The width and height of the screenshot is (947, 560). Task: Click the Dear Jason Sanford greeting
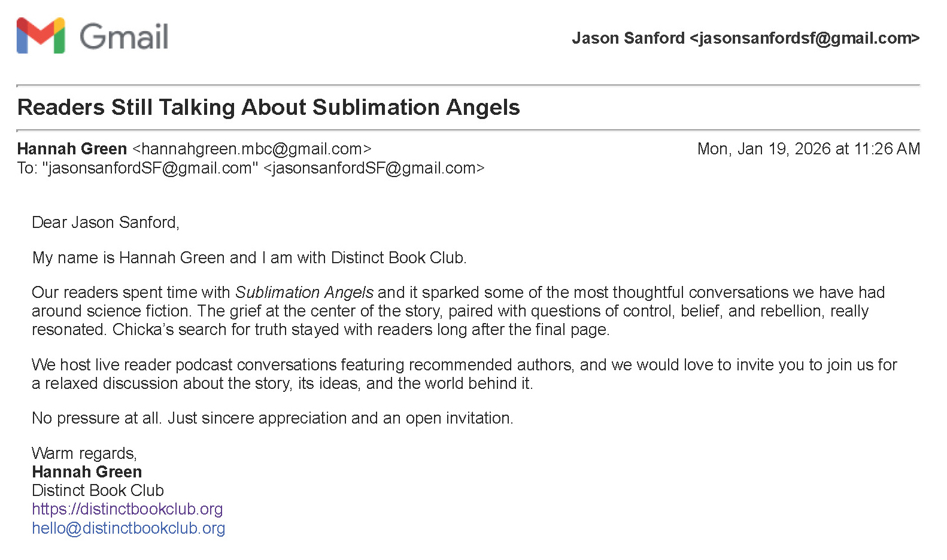[105, 223]
